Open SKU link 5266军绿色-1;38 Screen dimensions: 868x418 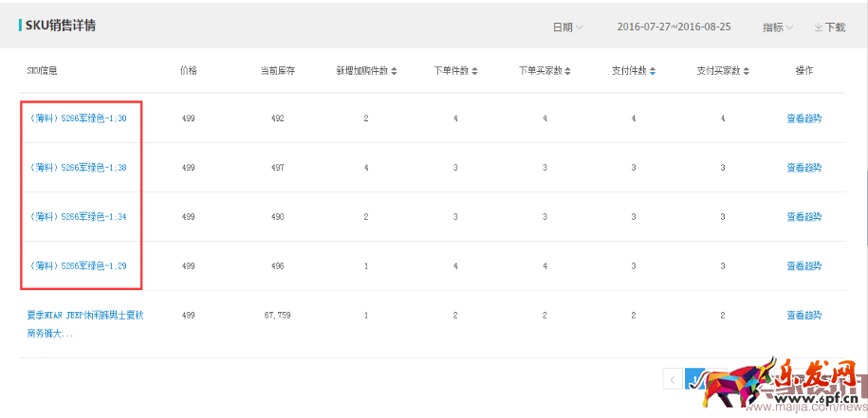point(78,168)
